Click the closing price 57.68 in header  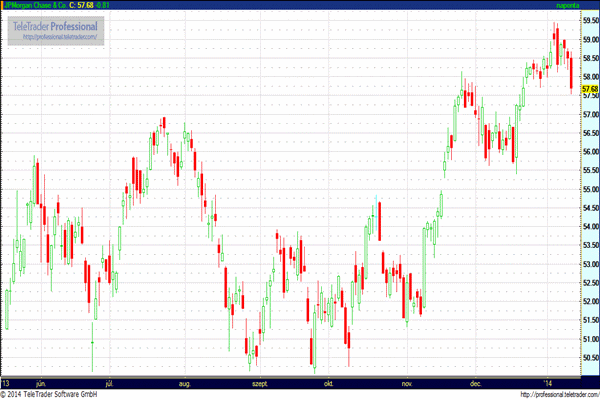(x=85, y=5)
